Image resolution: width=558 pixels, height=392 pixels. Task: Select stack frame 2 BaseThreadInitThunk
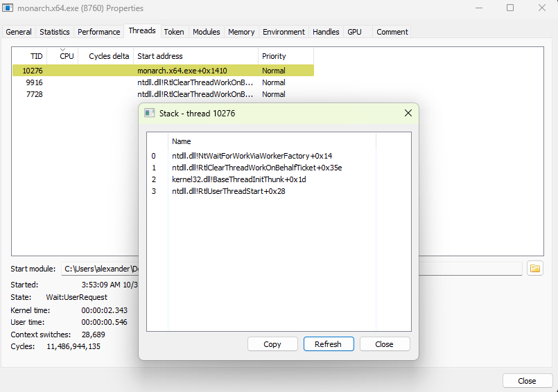(239, 179)
